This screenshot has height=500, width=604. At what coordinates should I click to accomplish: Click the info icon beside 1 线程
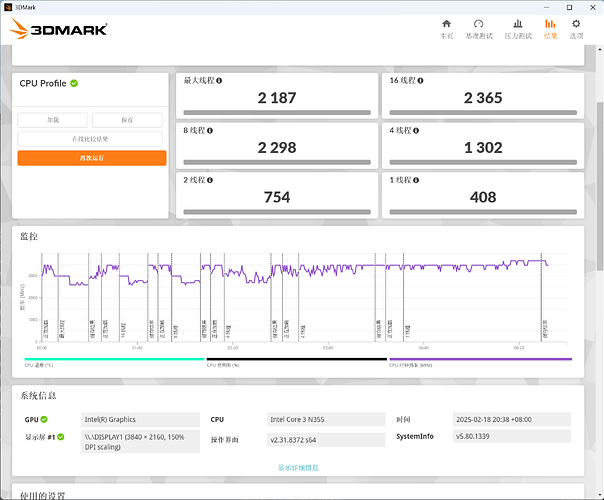pos(415,181)
